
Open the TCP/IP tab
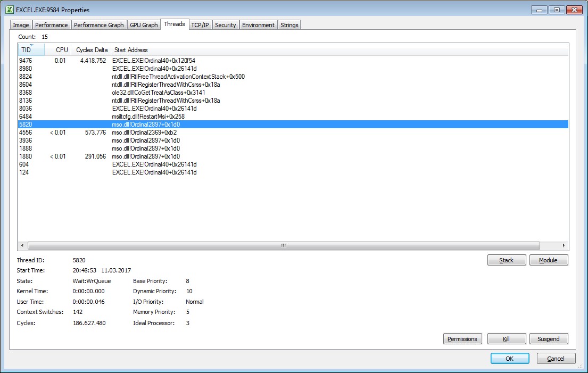200,24
